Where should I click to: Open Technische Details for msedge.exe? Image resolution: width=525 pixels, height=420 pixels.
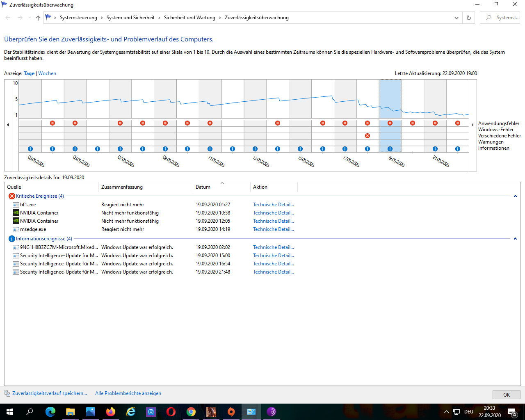(x=274, y=229)
